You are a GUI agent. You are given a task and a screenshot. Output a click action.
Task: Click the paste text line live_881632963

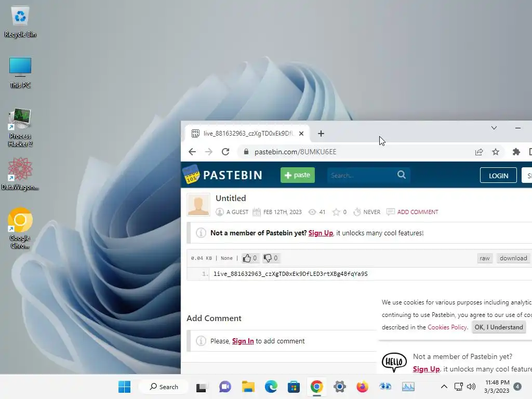click(x=290, y=274)
